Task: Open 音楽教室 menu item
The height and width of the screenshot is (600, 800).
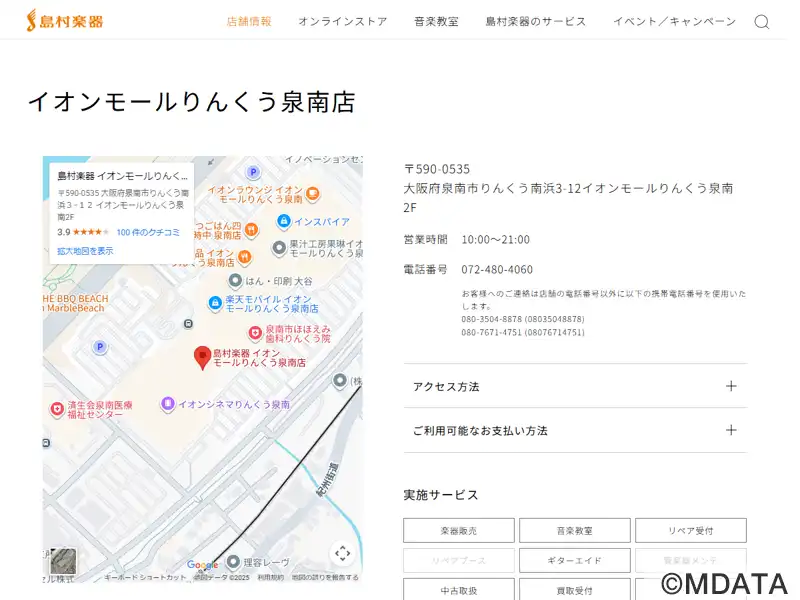Action: pyautogui.click(x=436, y=21)
